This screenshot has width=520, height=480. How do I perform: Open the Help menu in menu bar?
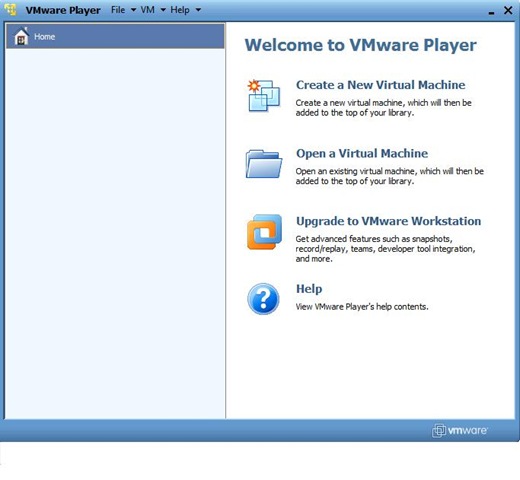[180, 10]
